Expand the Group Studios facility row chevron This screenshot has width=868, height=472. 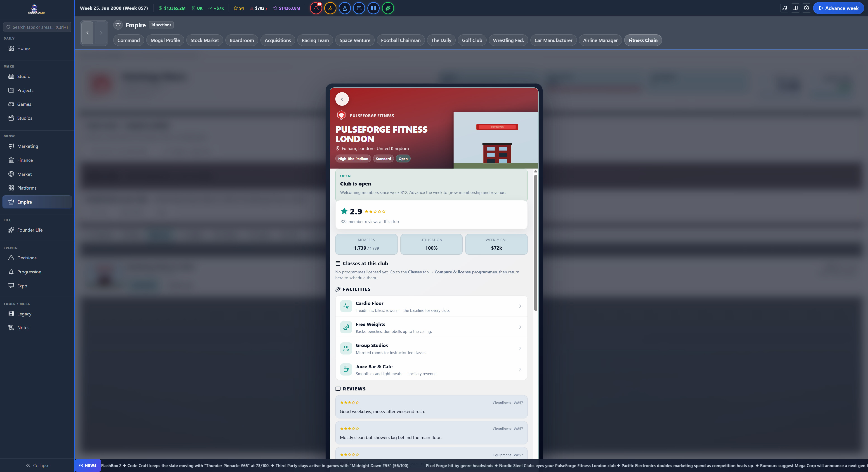pos(520,348)
